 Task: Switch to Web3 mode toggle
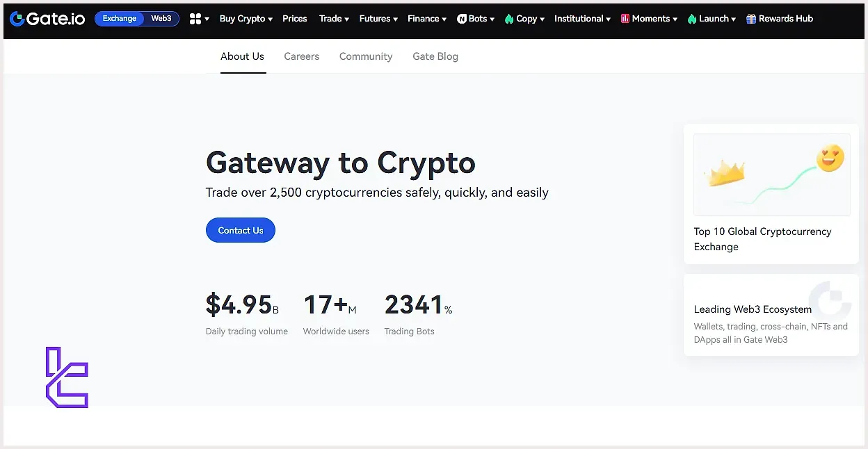(161, 19)
